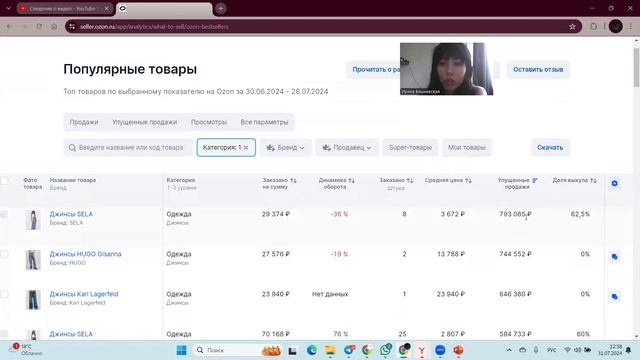
Task: Open Бренд filter dropdown
Action: click(x=285, y=148)
